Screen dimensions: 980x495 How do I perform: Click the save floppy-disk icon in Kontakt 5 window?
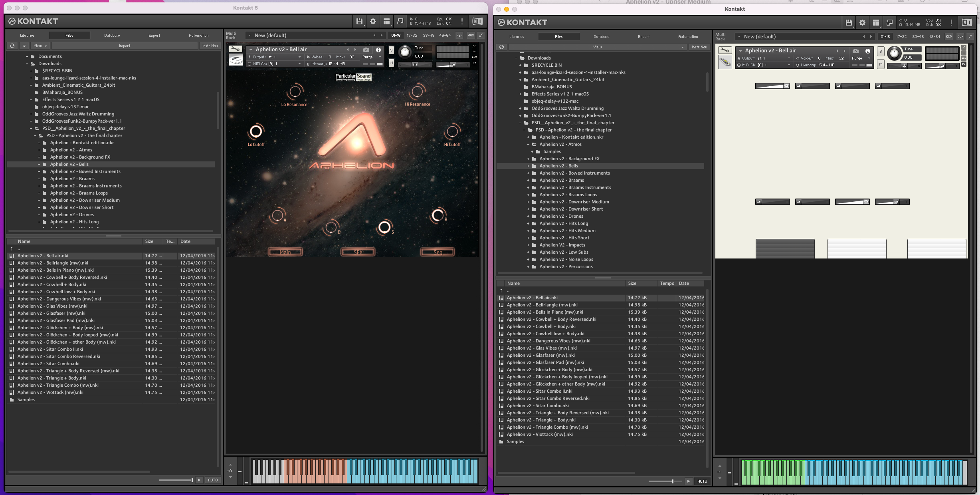359,22
